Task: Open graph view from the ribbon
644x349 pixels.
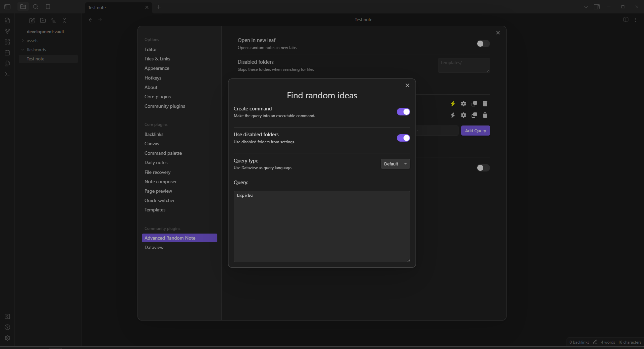Action: click(7, 31)
